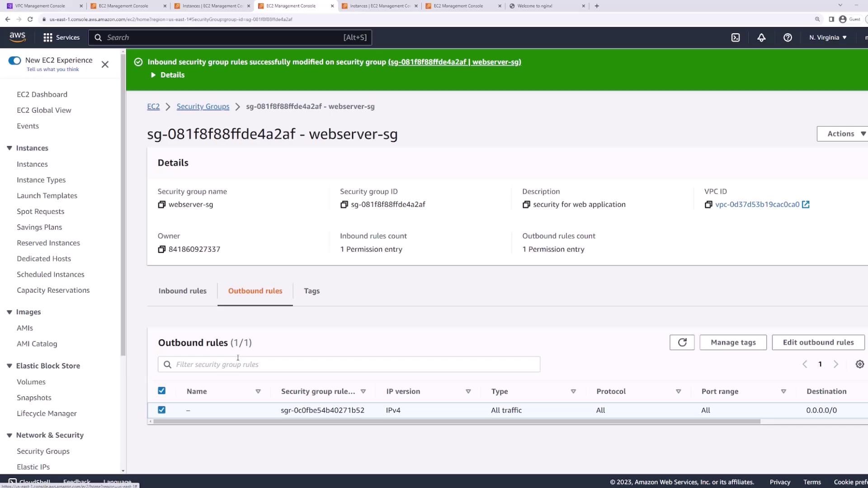
Task: Open Security Groups breadcrumb link
Action: point(203,107)
